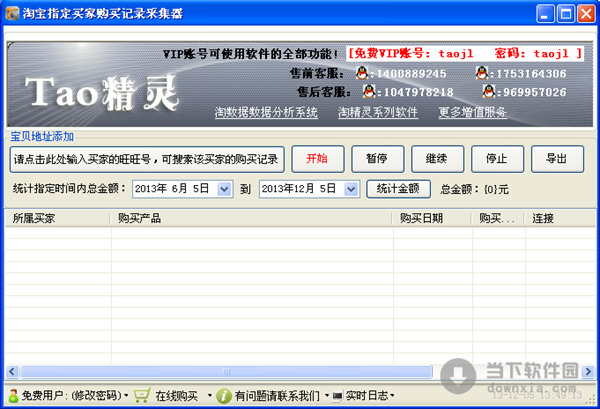Click the green shopping cart icon
Image resolution: width=600 pixels, height=409 pixels.
click(142, 395)
